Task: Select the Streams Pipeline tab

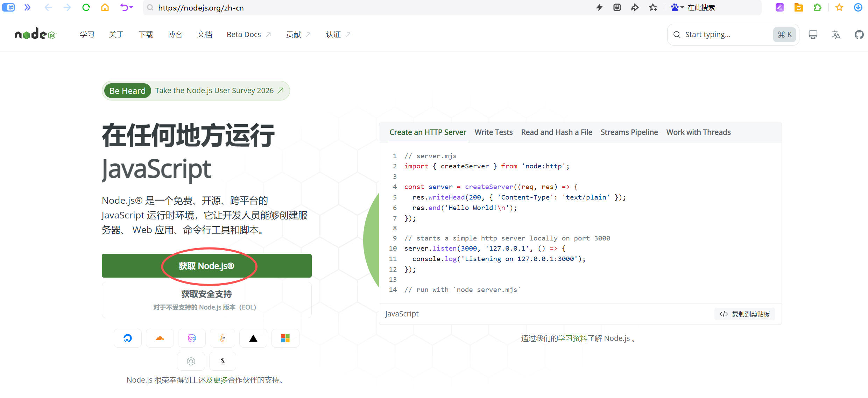Action: tap(629, 132)
